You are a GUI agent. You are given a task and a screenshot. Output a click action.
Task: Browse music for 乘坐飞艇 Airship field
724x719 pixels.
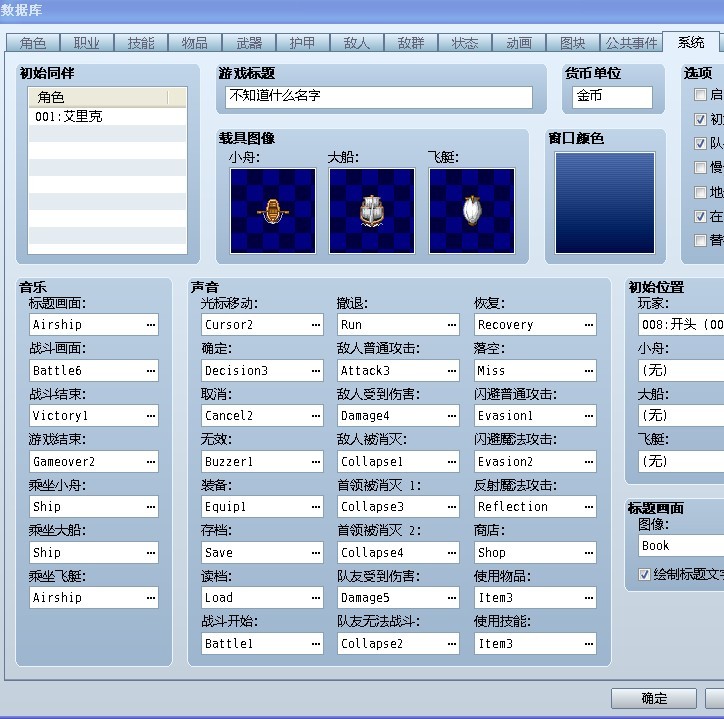(x=151, y=598)
